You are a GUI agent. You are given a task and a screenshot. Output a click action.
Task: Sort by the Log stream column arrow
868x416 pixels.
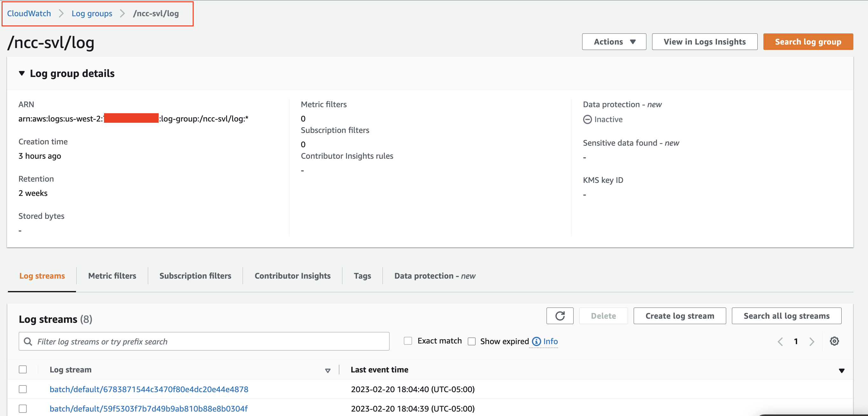pos(327,371)
